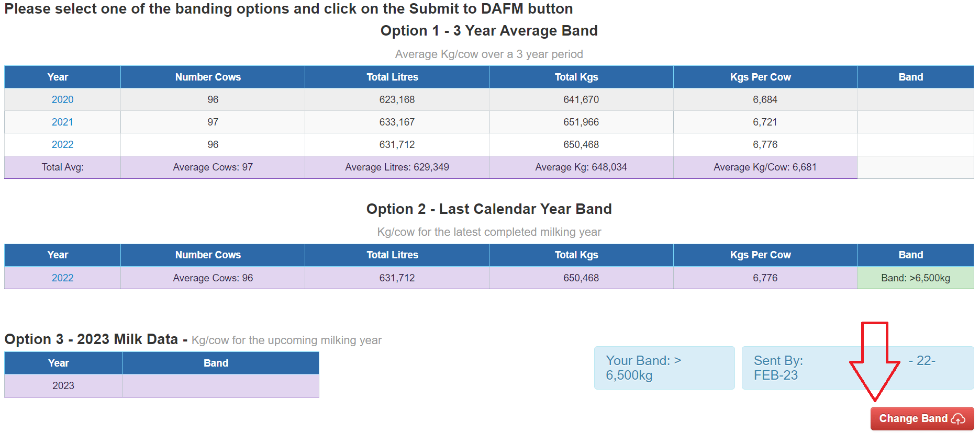The height and width of the screenshot is (433, 980).
Task: Open the 2022 link in Option 2 table
Action: tap(62, 278)
